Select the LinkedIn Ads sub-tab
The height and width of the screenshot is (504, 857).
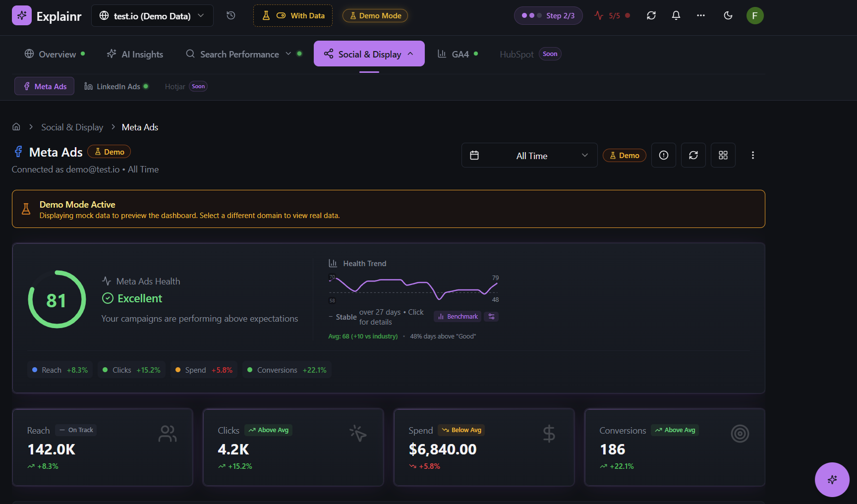coord(116,86)
